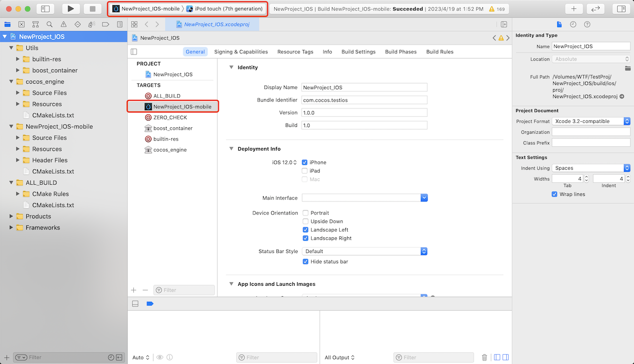Switch to Build Rules tab
634x364 pixels.
click(440, 52)
